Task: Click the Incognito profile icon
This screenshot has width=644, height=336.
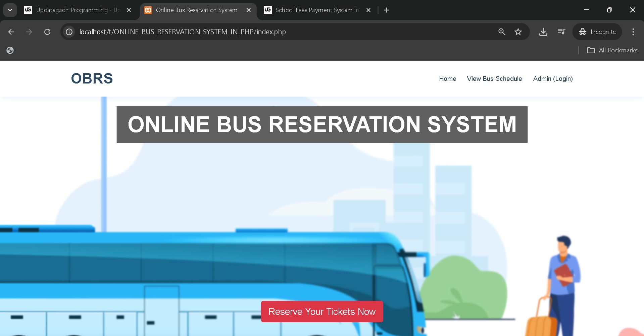Action: pyautogui.click(x=583, y=32)
